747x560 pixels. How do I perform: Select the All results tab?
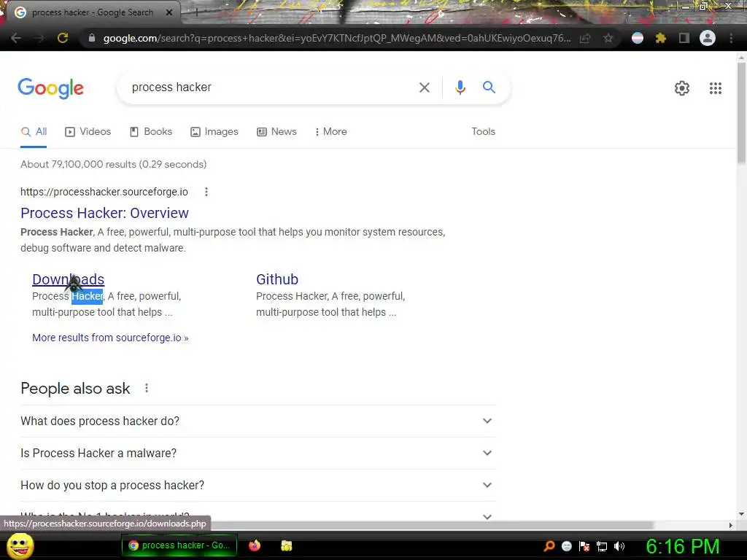(34, 131)
